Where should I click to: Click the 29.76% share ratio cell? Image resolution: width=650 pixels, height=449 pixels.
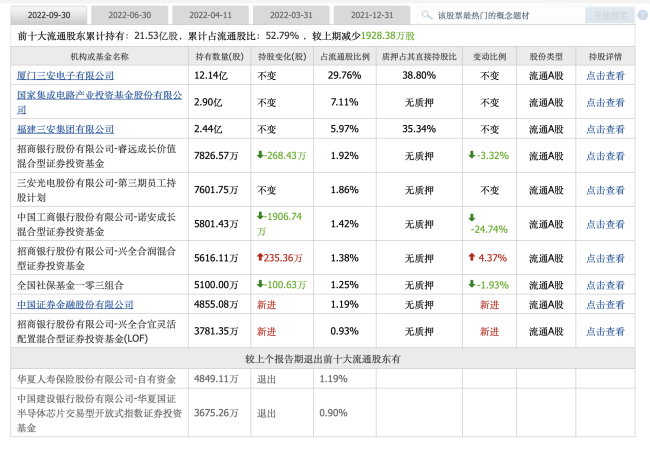coord(344,75)
